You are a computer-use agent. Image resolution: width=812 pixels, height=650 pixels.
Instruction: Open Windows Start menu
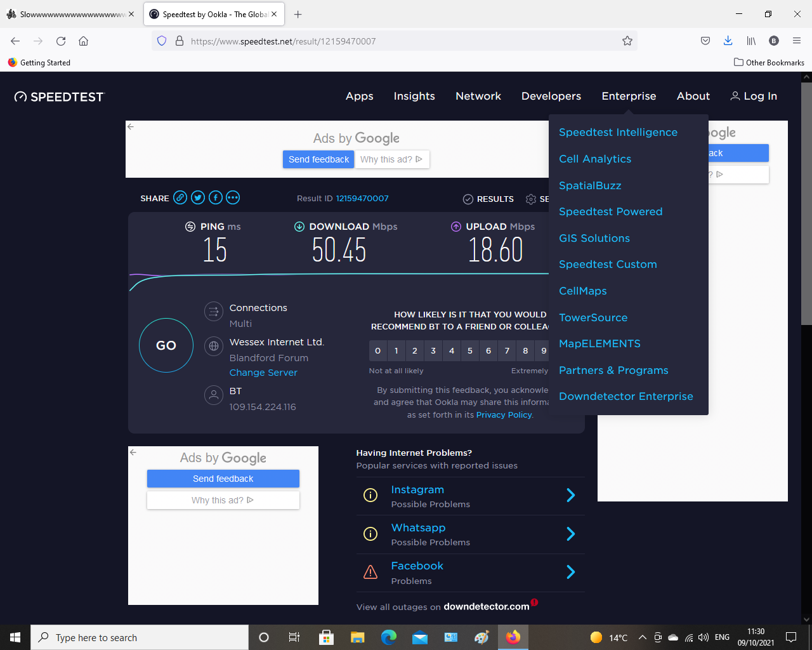tap(15, 637)
